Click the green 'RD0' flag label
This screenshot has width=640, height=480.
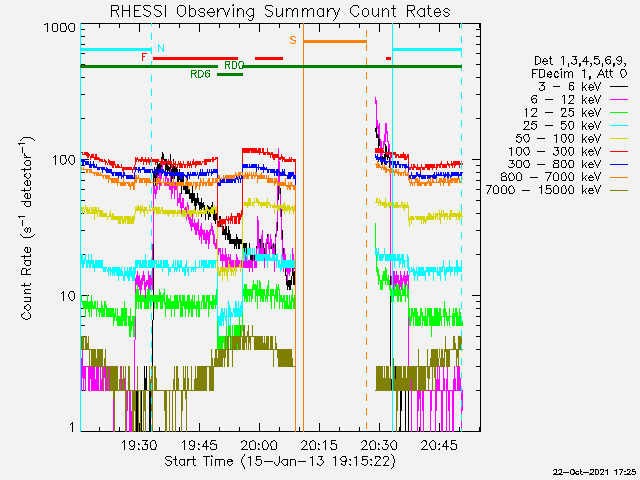pos(234,65)
